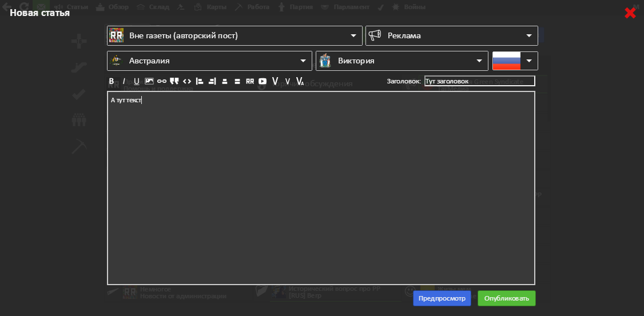Click the underline formatting icon
The image size is (644, 316).
point(136,81)
